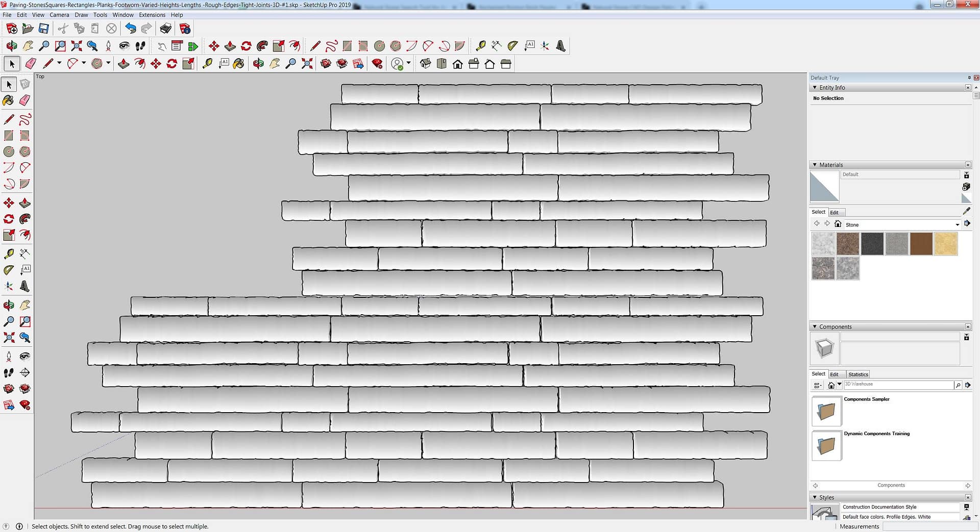This screenshot has height=532, width=980.
Task: Click the 3D Warehouse search magnifier button
Action: (x=958, y=385)
